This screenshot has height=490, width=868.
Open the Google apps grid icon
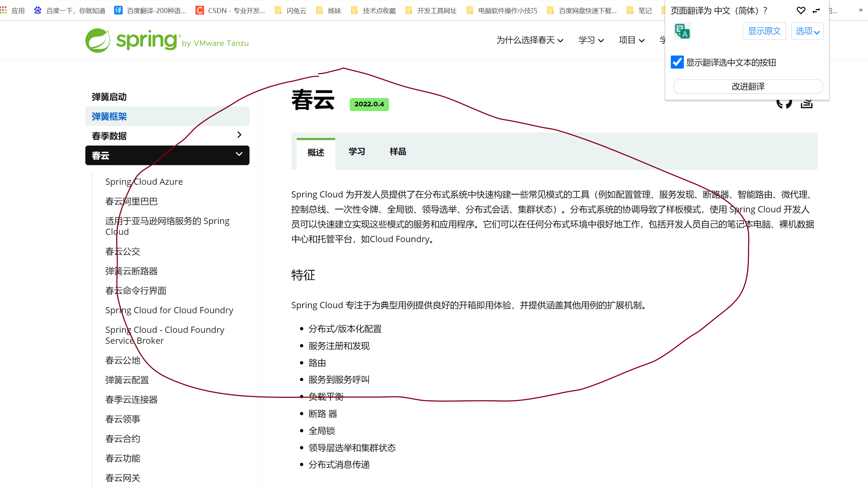[4, 10]
